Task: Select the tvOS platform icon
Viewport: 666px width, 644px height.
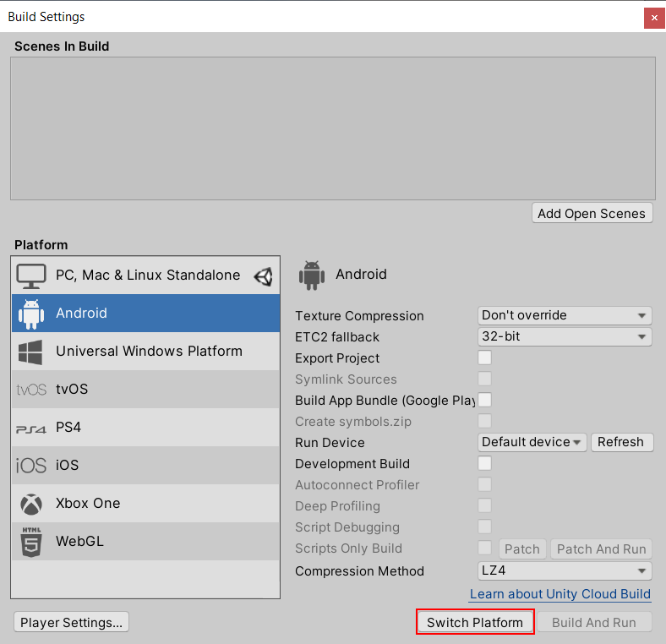Action: 31,390
